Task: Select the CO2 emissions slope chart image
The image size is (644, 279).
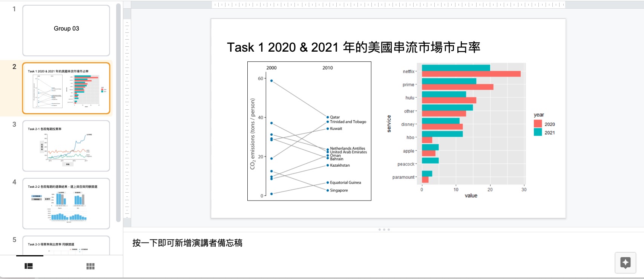Action: pos(309,131)
